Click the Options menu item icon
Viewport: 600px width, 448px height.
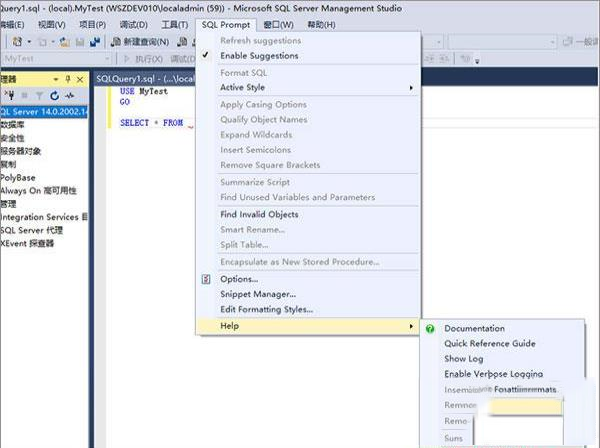point(206,279)
